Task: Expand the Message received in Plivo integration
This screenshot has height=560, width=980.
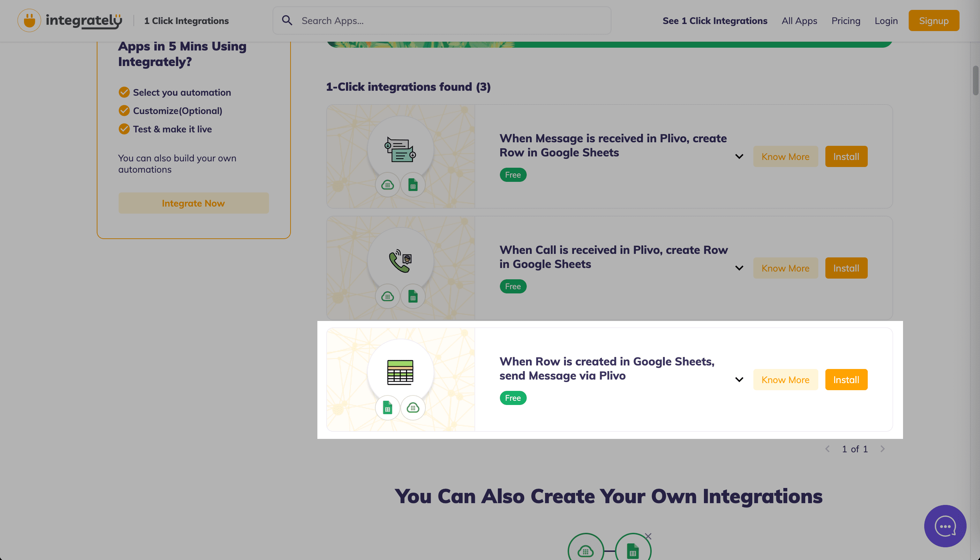Action: coord(739,156)
